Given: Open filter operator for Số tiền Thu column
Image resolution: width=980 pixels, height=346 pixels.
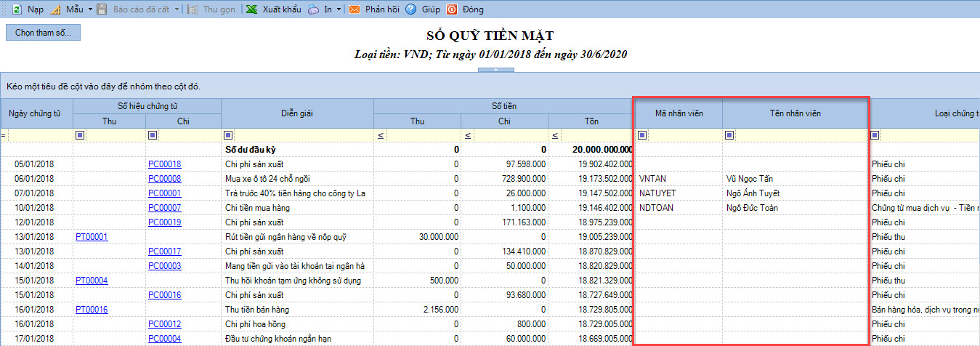Looking at the screenshot, I should click(x=381, y=134).
